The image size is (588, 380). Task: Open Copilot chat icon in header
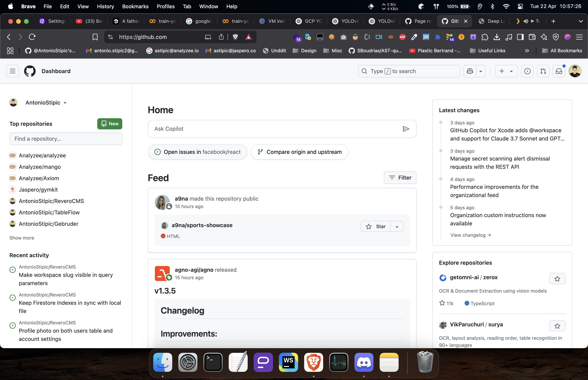(470, 71)
